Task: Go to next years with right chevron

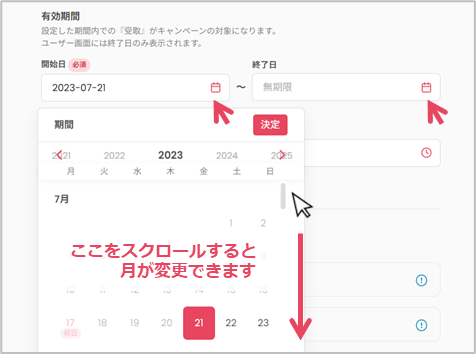Action: [282, 155]
